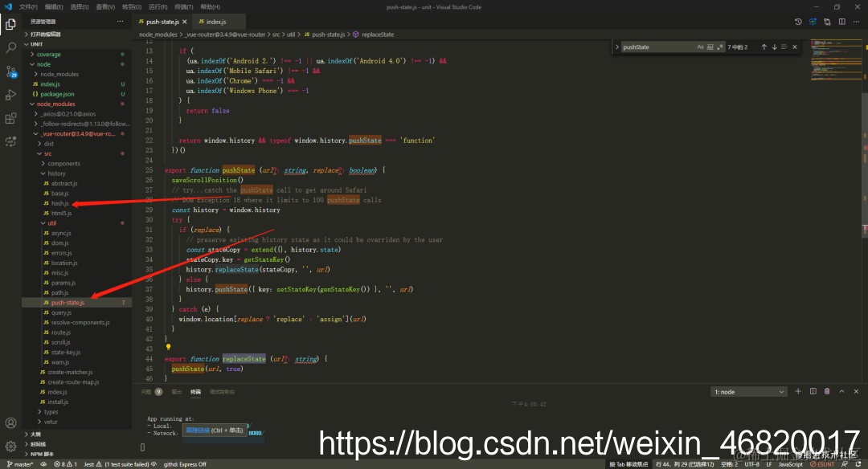Click errors and warnings count in status bar
Screen dimensions: 868x469
(65, 464)
